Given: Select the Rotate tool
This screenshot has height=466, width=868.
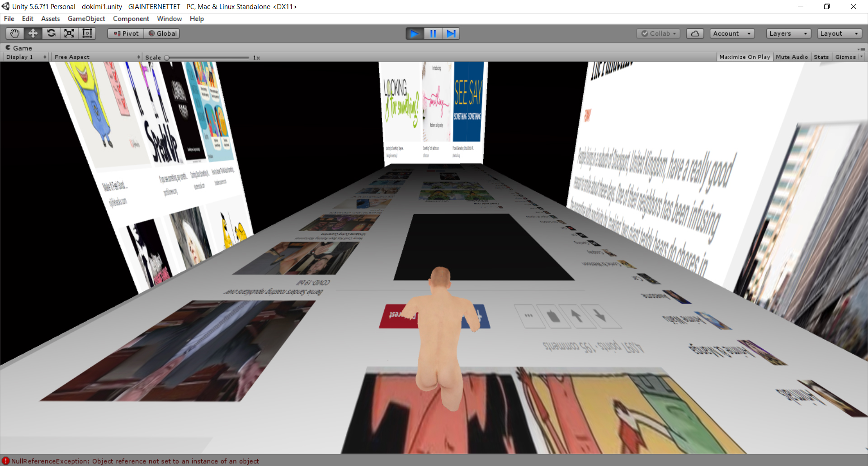Looking at the screenshot, I should coord(51,33).
